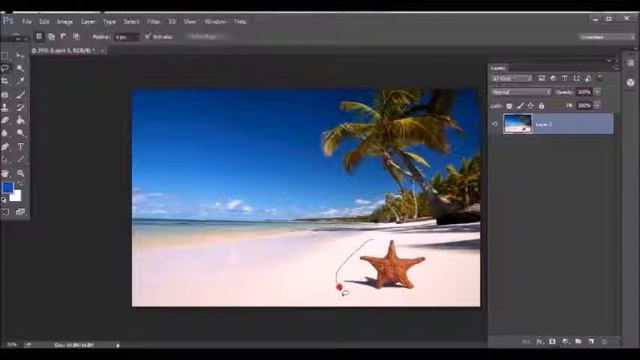The height and width of the screenshot is (360, 640).
Task: Select the Zoom tool
Action: pos(20,173)
